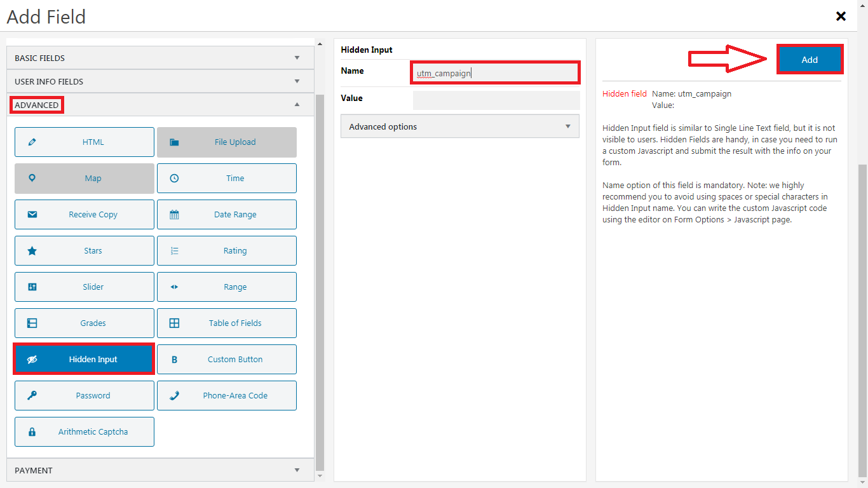
Task: Select the HTML field pencil icon
Action: point(32,142)
